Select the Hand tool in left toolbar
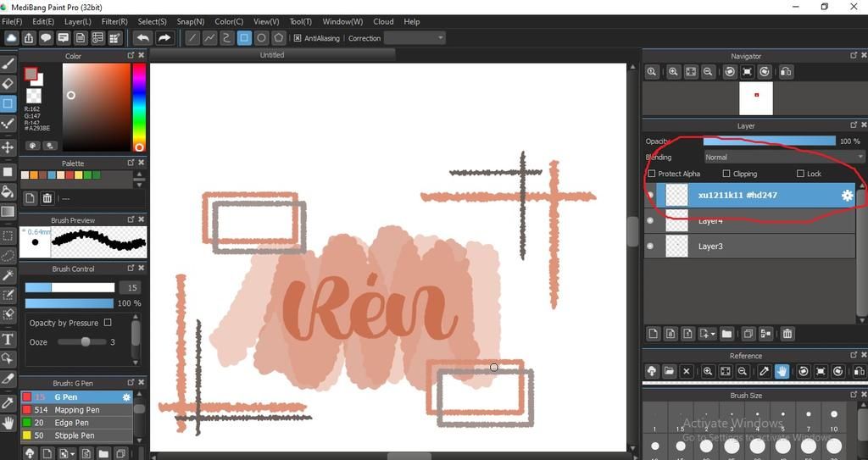 point(8,424)
